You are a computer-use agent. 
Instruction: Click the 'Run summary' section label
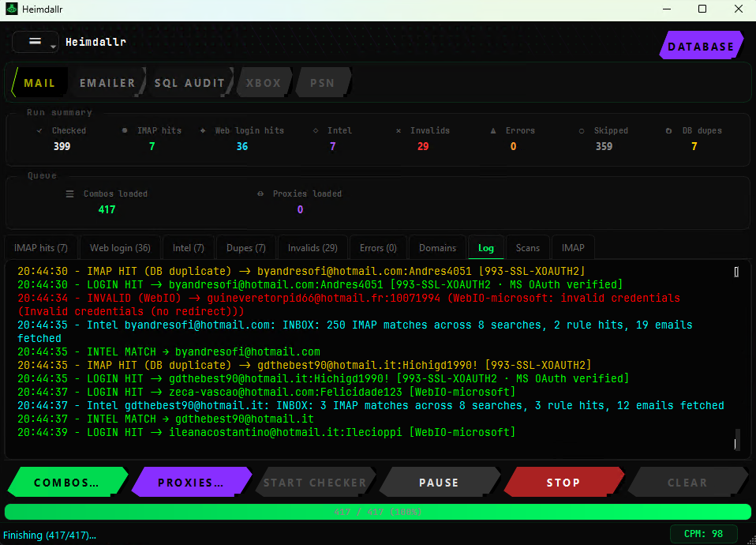[59, 112]
